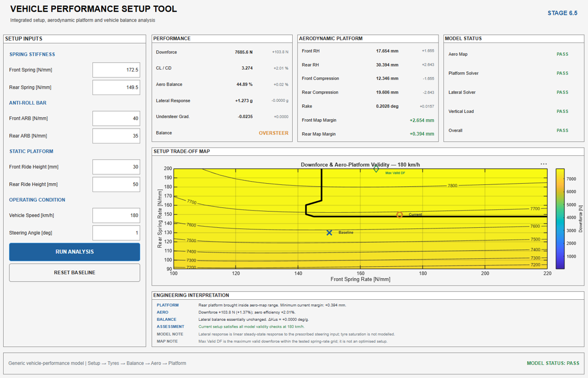
Task: Click the STAGE 6.5 label
Action: coord(562,13)
